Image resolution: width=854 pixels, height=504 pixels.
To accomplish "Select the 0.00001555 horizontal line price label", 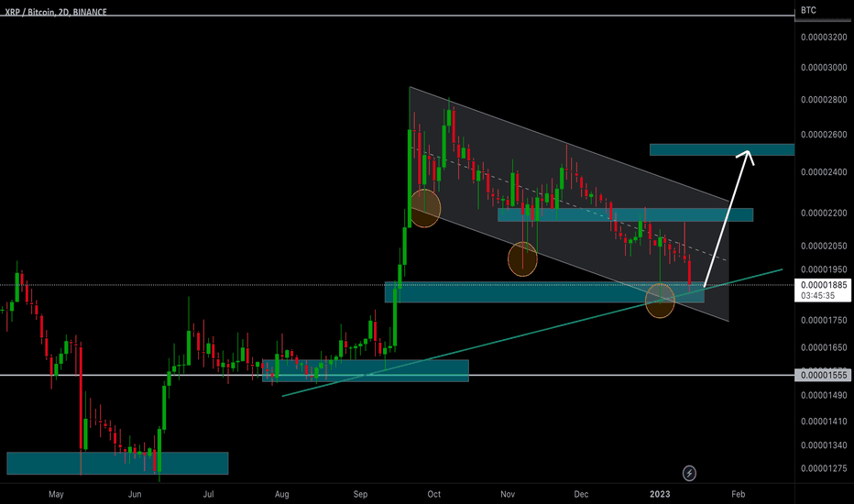I will coord(824,375).
